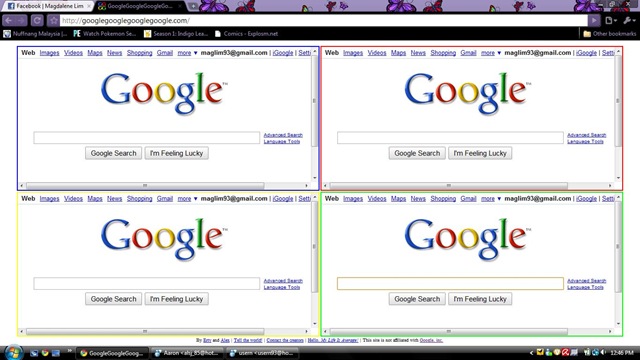Click the browser Back arrow button
This screenshot has height=360, width=640.
tap(9, 20)
